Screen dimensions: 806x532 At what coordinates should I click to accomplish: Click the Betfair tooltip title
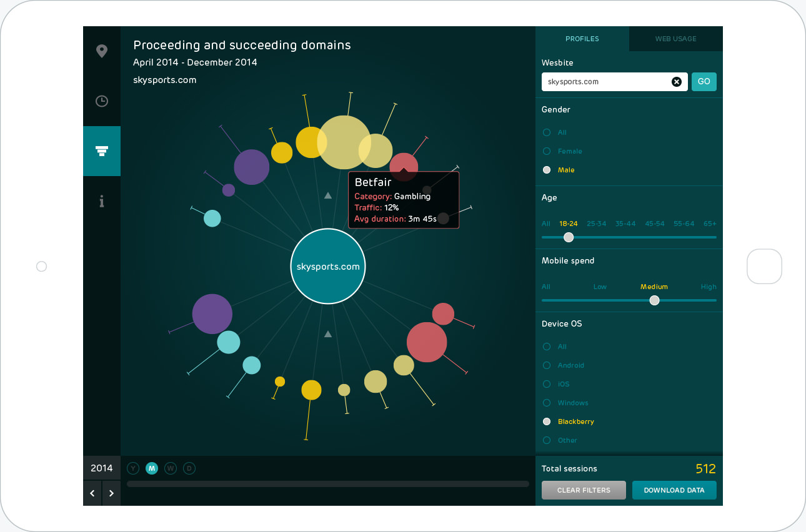(x=373, y=182)
